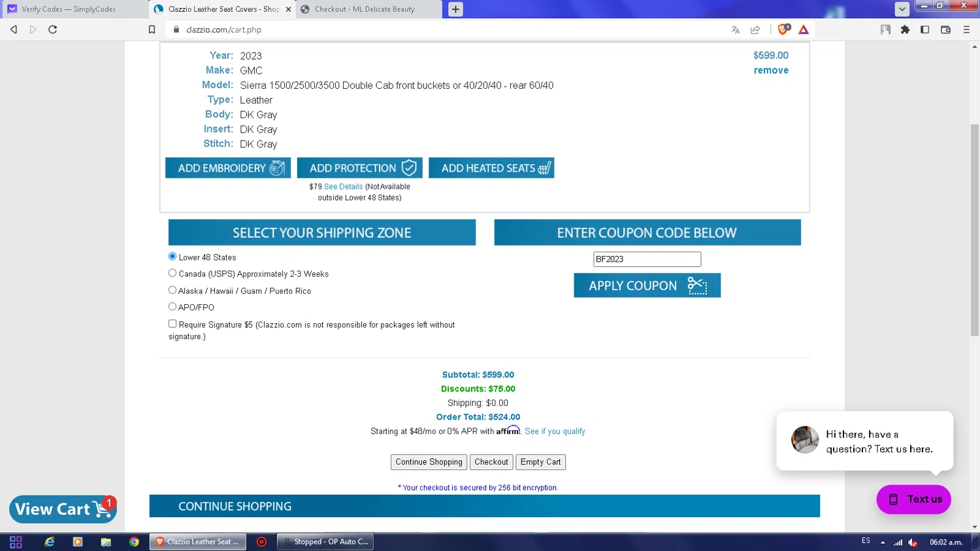Expand the tab search dropdown arrow
Viewport: 980px width, 551px height.
coord(902,9)
